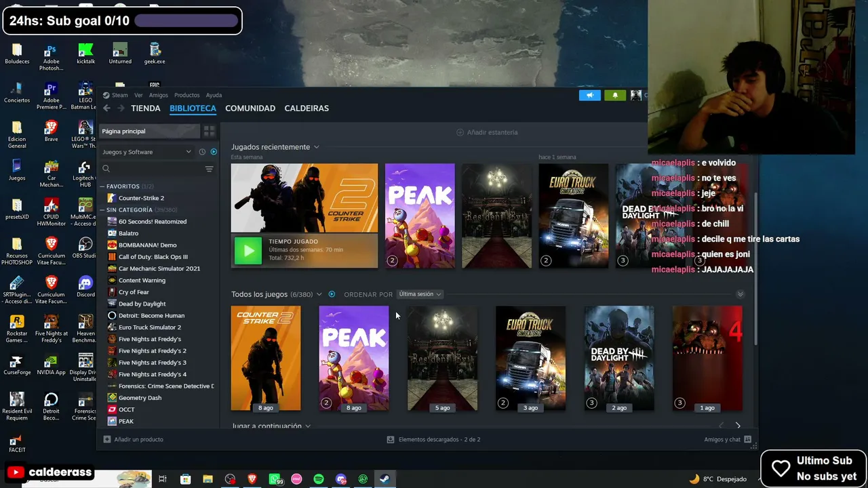This screenshot has width=868, height=488.
Task: Click Task View icon on the taskbar
Action: (x=163, y=479)
